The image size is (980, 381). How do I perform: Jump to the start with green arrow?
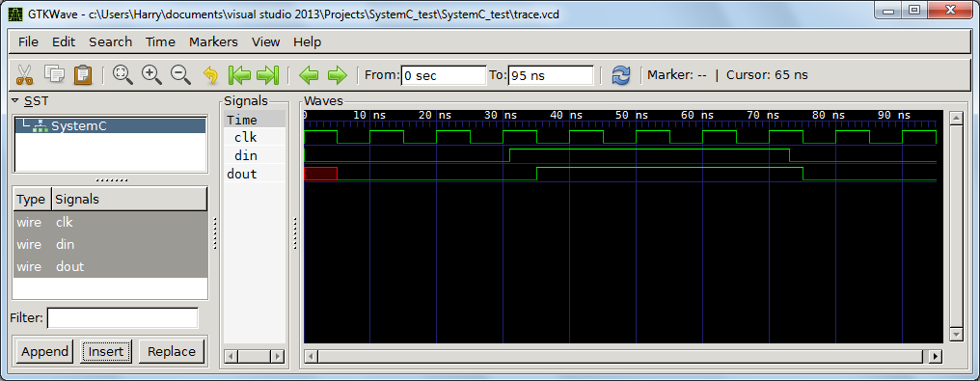tap(239, 75)
